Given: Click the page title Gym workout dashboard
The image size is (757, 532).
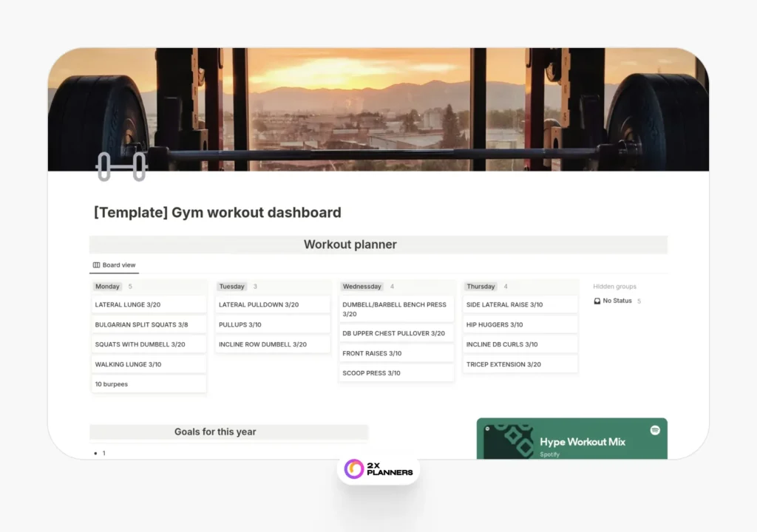Looking at the screenshot, I should tap(217, 213).
